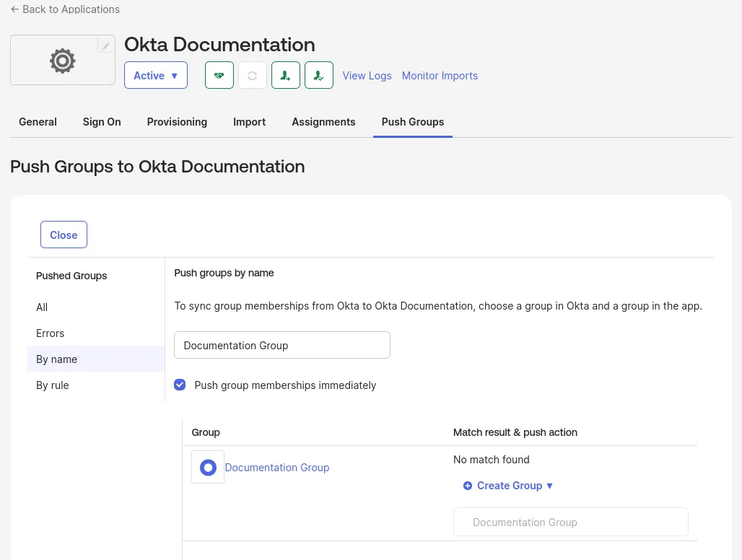Click the plus icon beside Create Group

[468, 486]
